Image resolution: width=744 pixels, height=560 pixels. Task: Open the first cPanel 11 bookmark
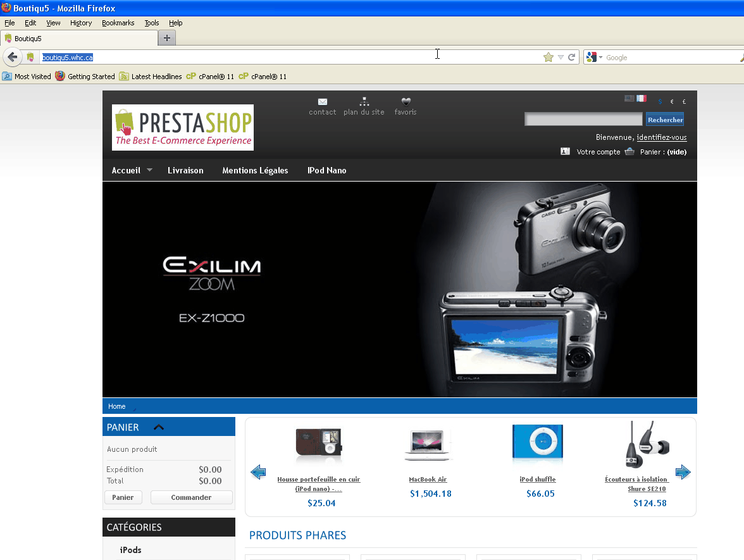210,77
